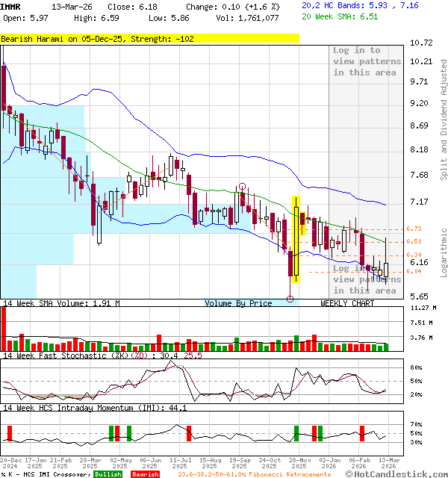The height and width of the screenshot is (478, 448).
Task: Click the IMMR ticker symbol label
Action: click(x=11, y=5)
